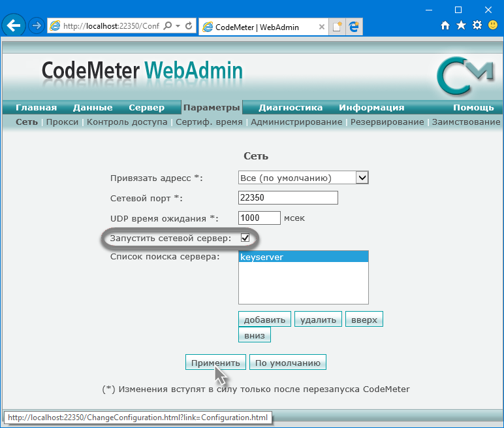Go to the browser Home page icon
The width and height of the screenshot is (504, 428).
point(445,25)
